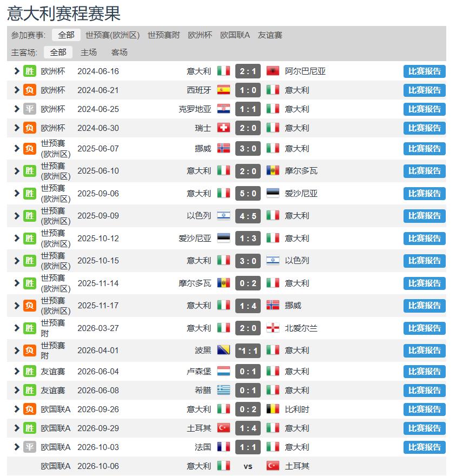Show only 客场 away matches
The width and height of the screenshot is (456, 476).
pyautogui.click(x=120, y=52)
